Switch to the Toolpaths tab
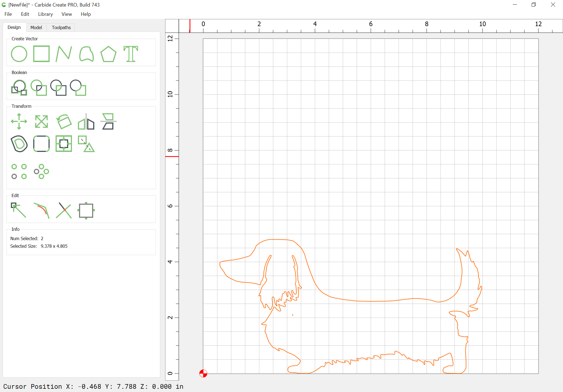The height and width of the screenshot is (392, 563). pos(61,27)
